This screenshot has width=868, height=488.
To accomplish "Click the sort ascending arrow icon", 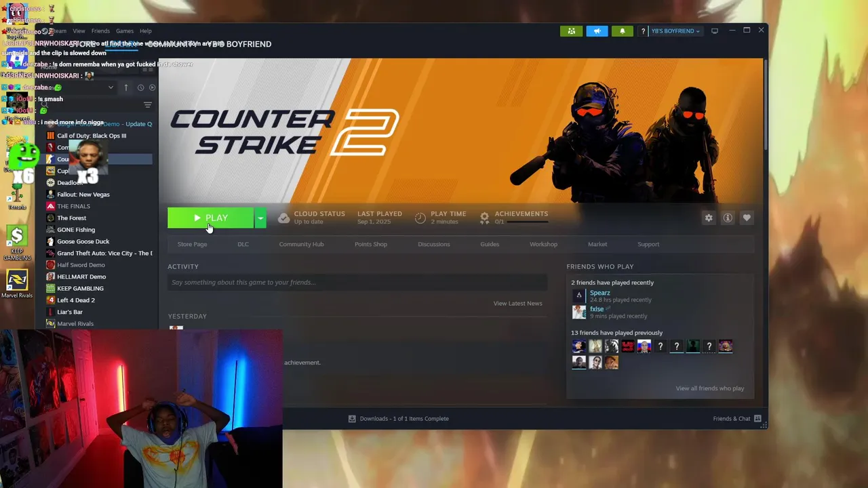I will pos(125,87).
